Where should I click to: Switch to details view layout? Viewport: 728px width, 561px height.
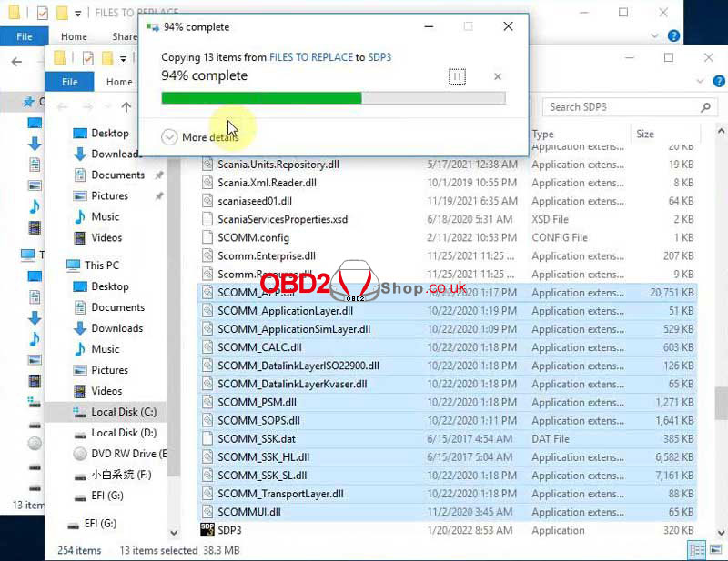pos(697,550)
